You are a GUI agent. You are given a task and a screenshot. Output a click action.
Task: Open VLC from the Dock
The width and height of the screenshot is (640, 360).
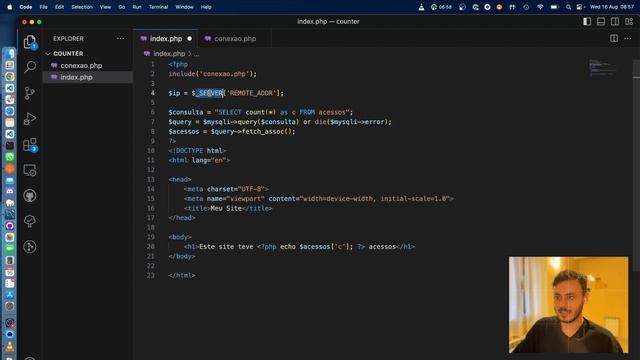pos(10,347)
